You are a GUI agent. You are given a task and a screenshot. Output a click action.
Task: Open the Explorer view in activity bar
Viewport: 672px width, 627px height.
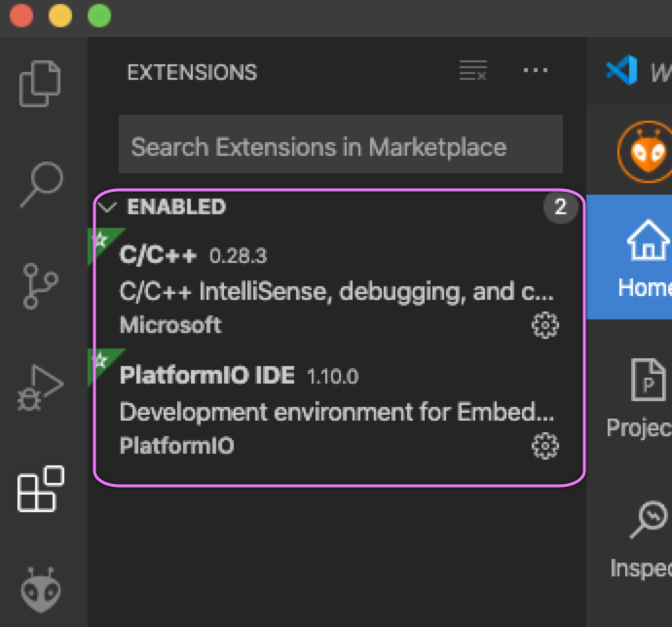point(41,84)
